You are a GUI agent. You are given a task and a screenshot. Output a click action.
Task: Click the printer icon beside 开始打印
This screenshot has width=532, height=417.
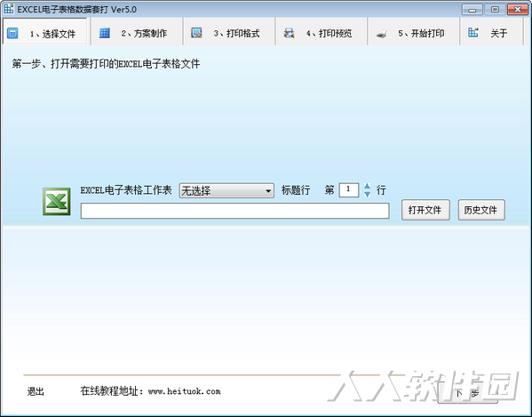[x=381, y=34]
